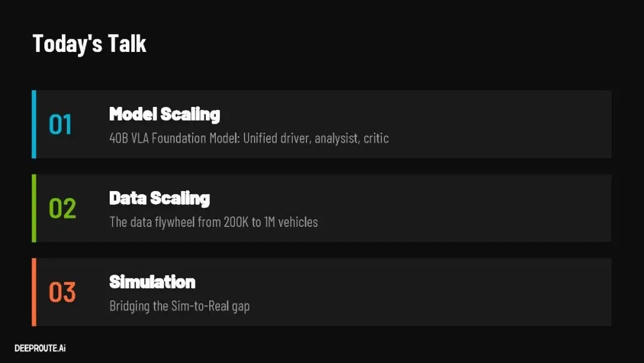644x363 pixels.
Task: Click the word "Today's" in the title
Action: 67,44
